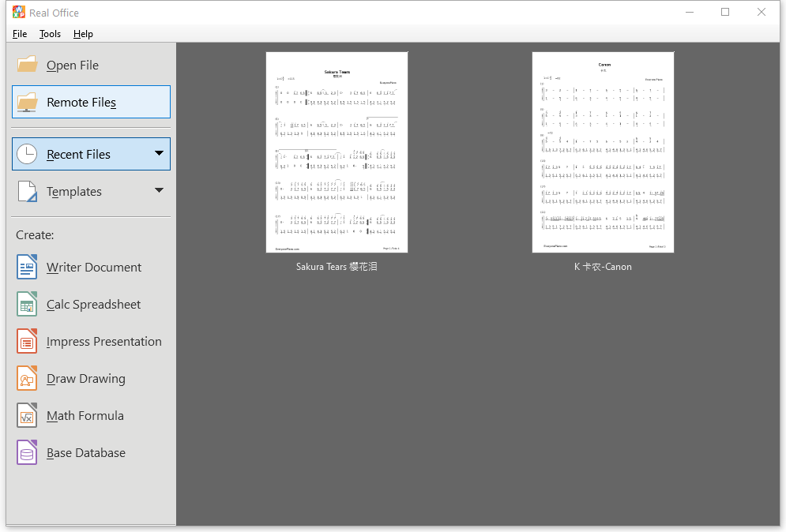Open a new Math Formula
The width and height of the screenshot is (786, 532).
(70, 415)
